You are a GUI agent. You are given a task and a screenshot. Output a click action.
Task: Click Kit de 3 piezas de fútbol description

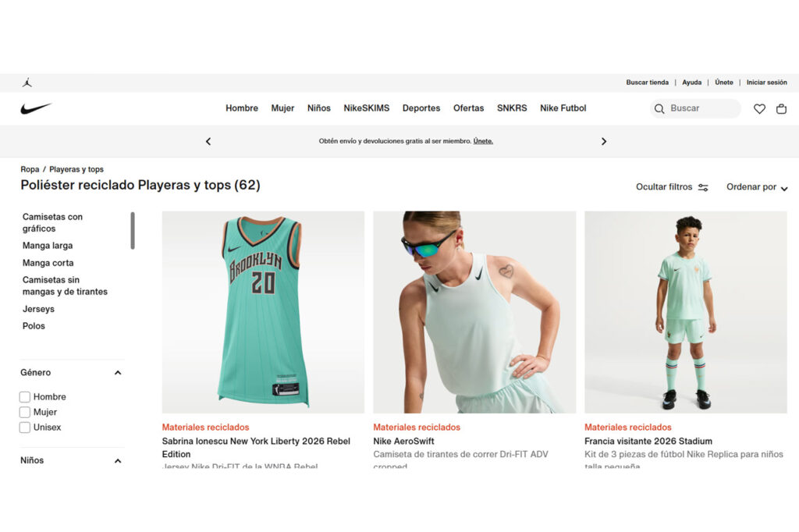[684, 459]
